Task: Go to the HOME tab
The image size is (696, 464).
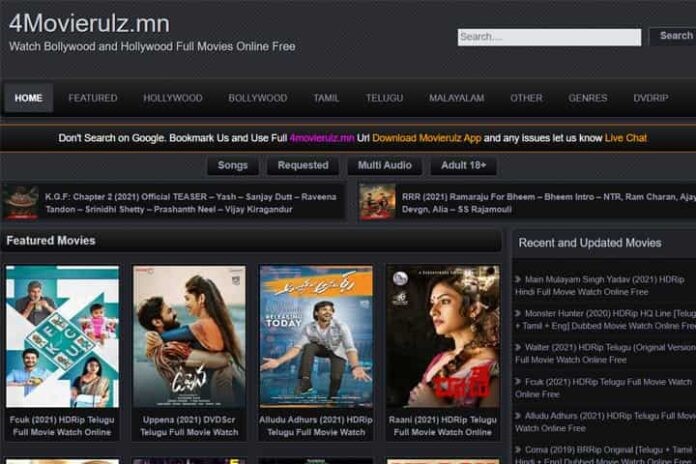Action: pyautogui.click(x=29, y=98)
